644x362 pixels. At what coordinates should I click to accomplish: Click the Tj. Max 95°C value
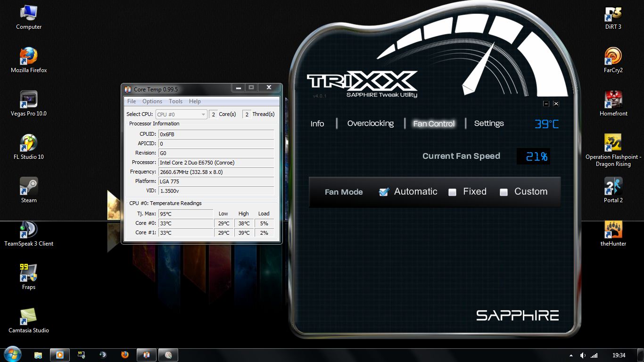pyautogui.click(x=186, y=214)
